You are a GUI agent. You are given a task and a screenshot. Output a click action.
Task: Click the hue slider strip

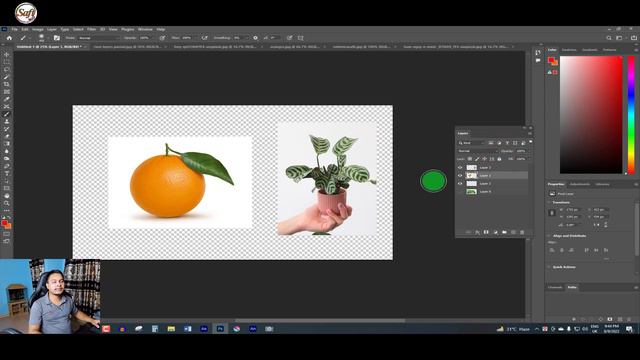pos(631,115)
